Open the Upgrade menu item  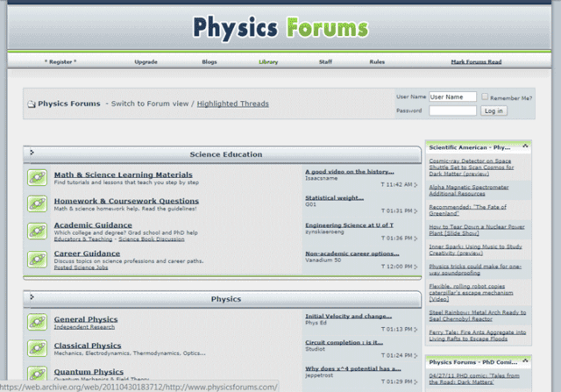(146, 62)
